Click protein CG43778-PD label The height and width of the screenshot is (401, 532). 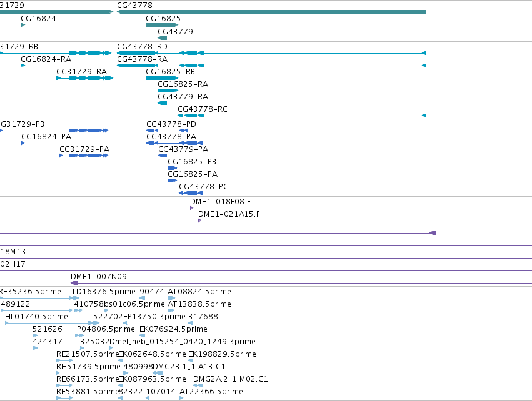171,124
